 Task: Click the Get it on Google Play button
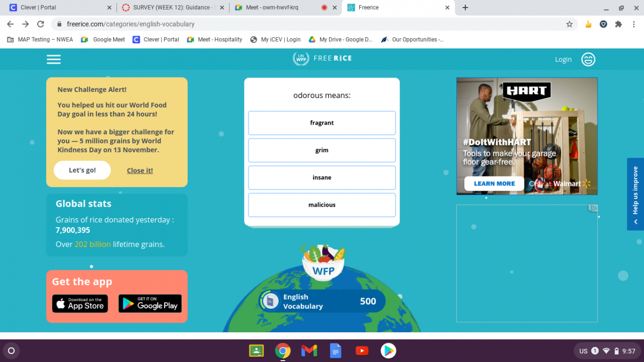150,304
